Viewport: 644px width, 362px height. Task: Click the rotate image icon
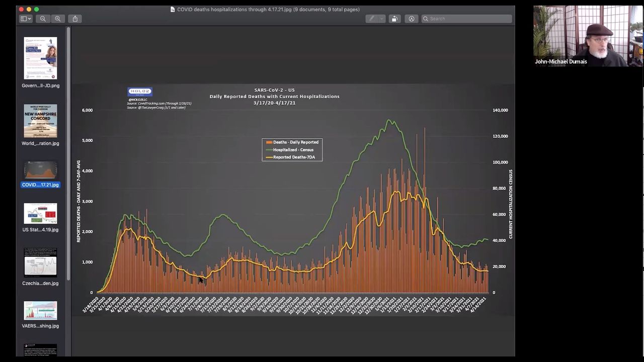[394, 19]
